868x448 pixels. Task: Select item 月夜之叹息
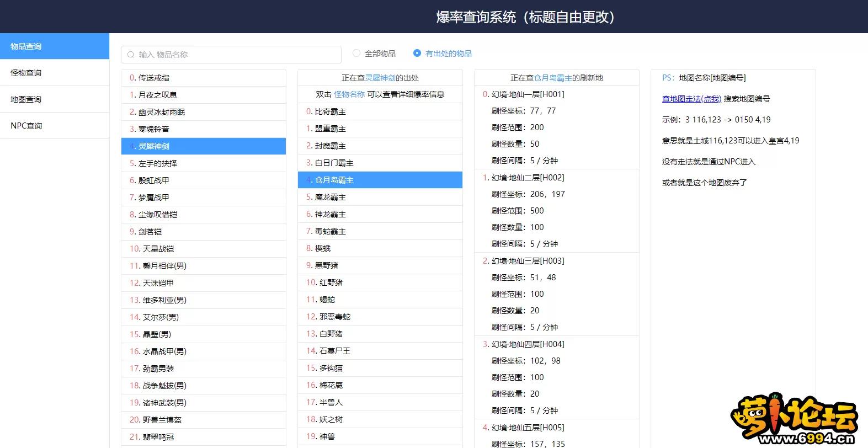pyautogui.click(x=204, y=95)
